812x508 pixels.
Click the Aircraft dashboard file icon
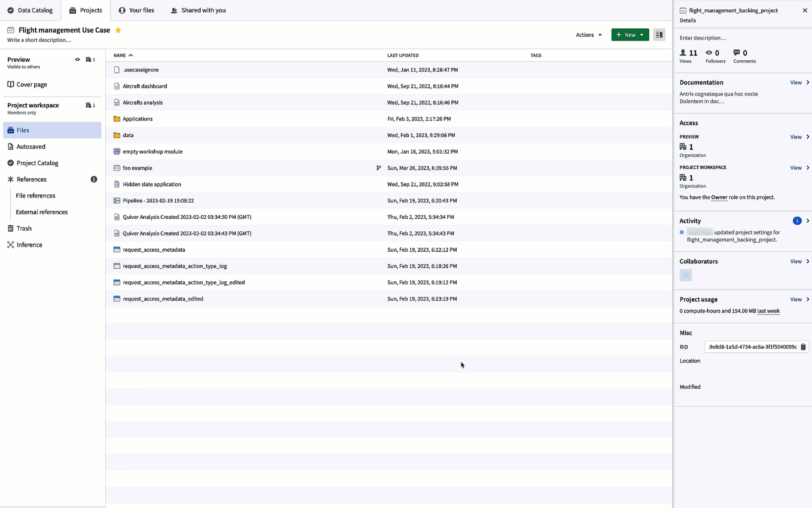pos(117,86)
